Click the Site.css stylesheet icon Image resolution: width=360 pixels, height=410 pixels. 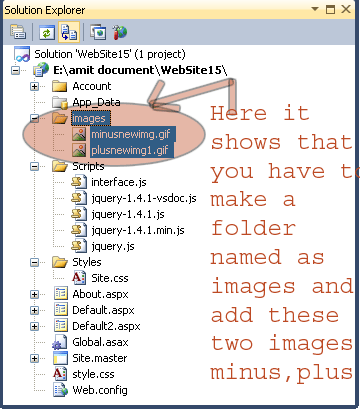pos(79,278)
